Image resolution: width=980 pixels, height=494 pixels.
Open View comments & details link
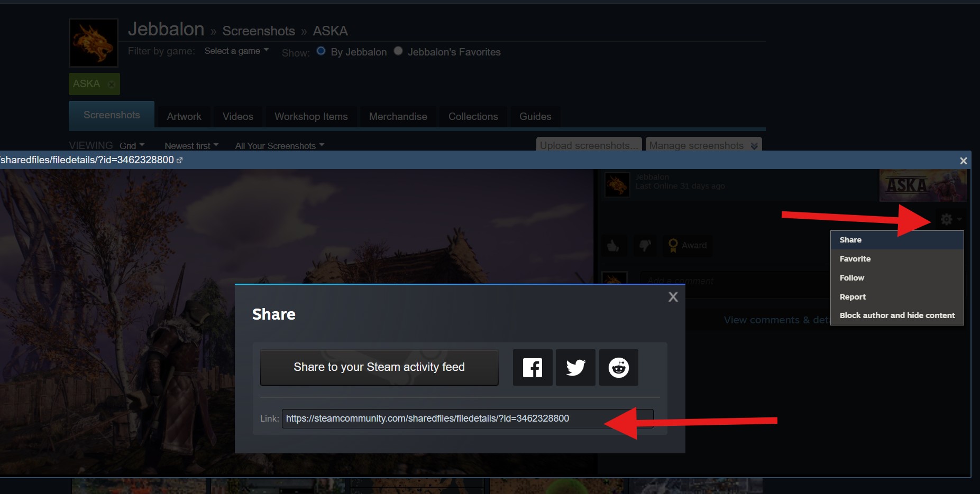(776, 320)
